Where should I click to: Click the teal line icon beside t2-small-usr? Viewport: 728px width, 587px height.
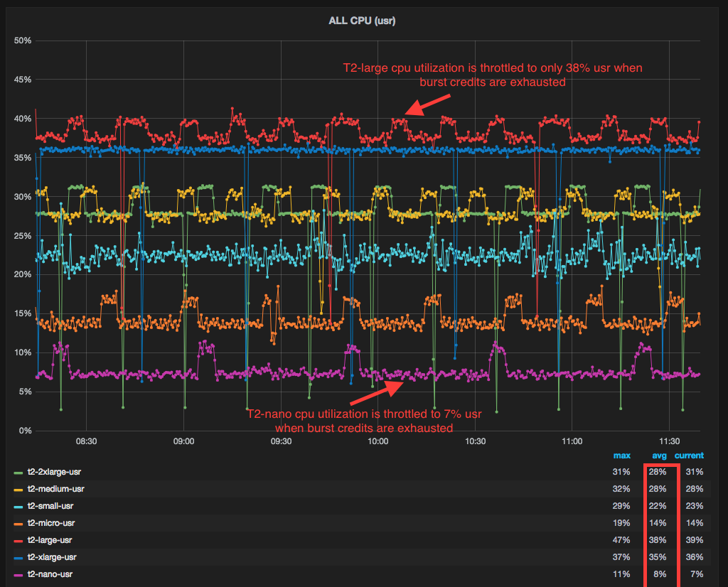[x=17, y=505]
